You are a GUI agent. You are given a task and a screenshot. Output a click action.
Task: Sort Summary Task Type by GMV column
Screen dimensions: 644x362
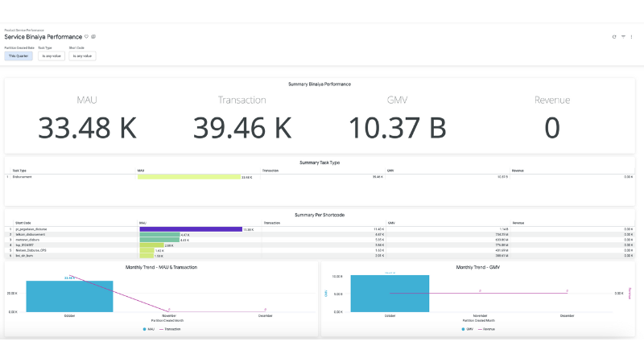tap(390, 171)
